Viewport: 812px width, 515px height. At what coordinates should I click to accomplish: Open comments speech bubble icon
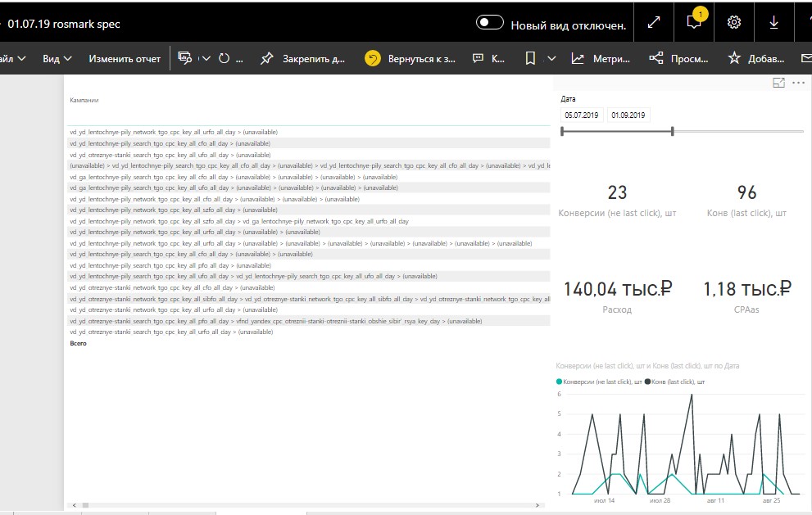coord(478,58)
